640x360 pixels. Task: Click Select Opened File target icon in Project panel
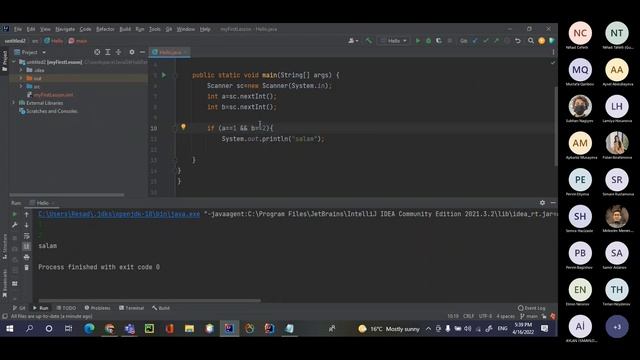[x=97, y=52]
